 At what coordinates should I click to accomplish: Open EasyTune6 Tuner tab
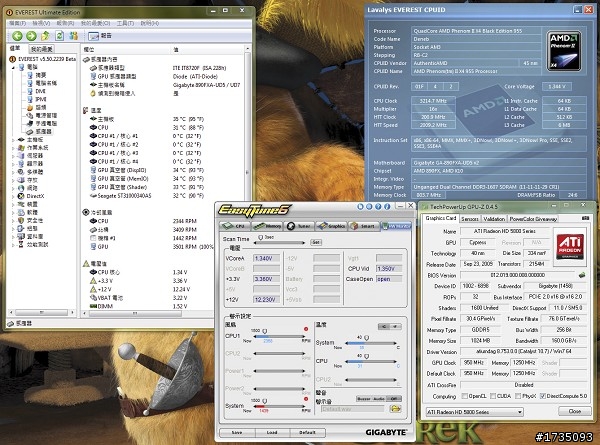[299, 226]
